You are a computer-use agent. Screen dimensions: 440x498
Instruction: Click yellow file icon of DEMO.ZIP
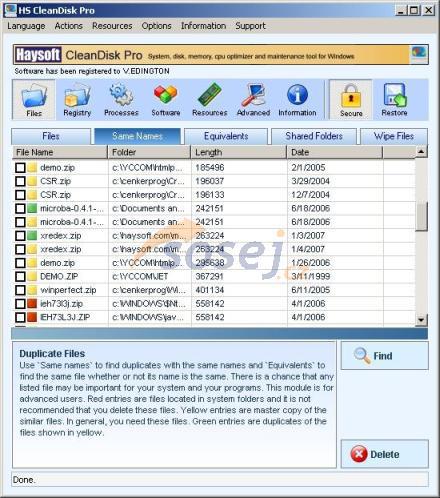point(32,276)
